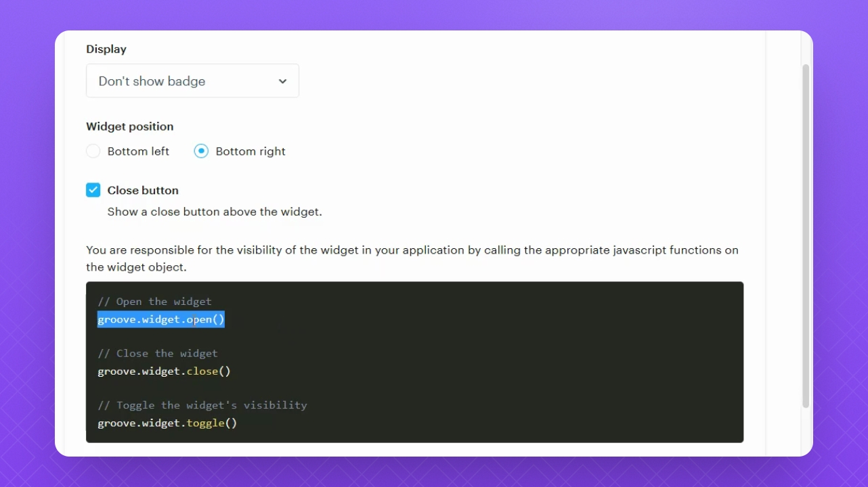Click the "Bottom left" label text
Screen dimensions: 868x487
[138, 152]
